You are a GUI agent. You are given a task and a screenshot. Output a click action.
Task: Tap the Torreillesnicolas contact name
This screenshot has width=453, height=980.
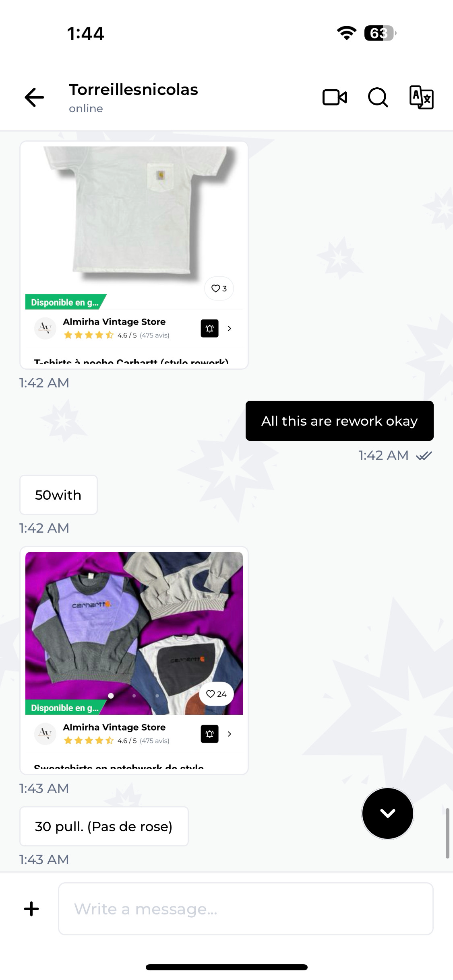[x=133, y=90]
